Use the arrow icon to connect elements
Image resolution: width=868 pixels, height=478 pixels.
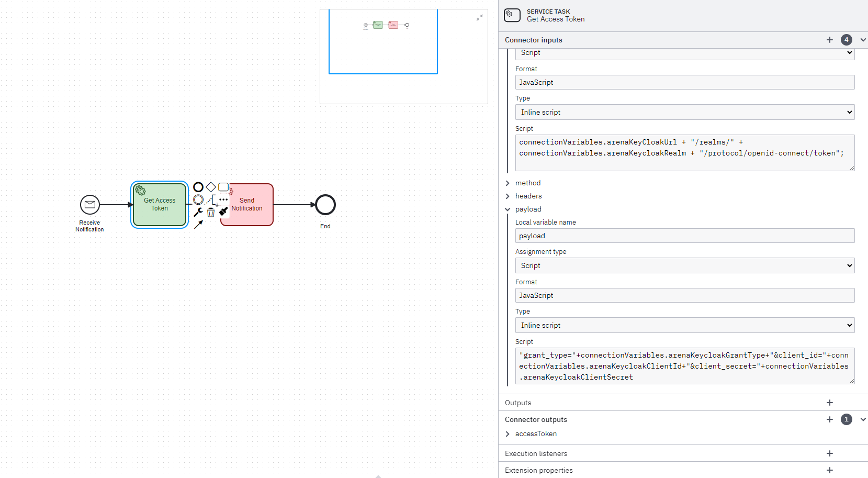pyautogui.click(x=198, y=224)
